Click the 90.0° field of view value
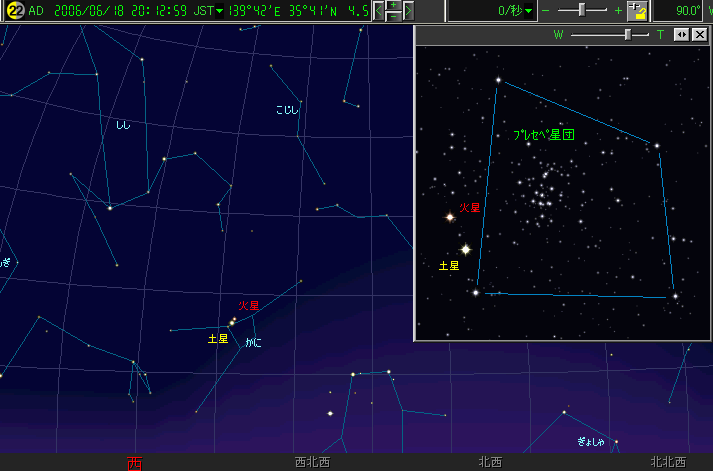 tap(687, 11)
